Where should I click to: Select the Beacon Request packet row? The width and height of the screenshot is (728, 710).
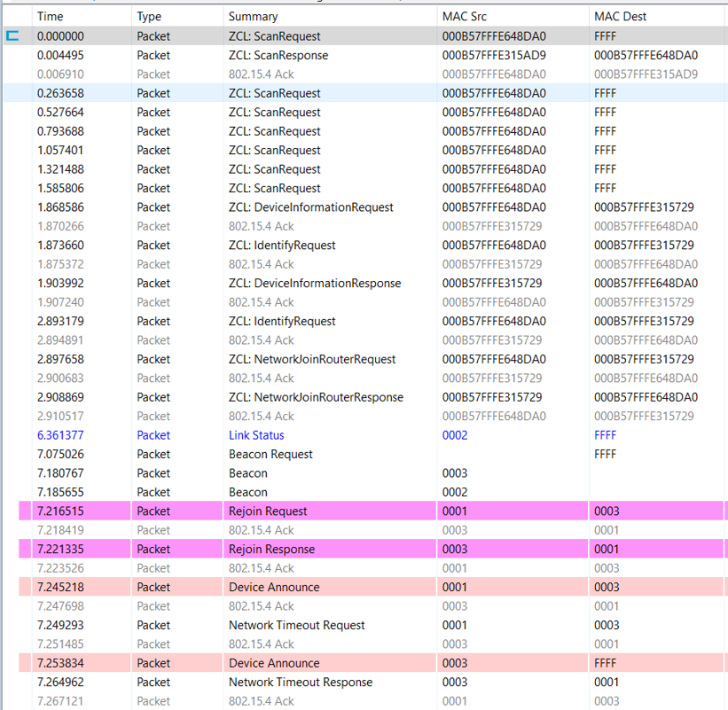[x=270, y=454]
